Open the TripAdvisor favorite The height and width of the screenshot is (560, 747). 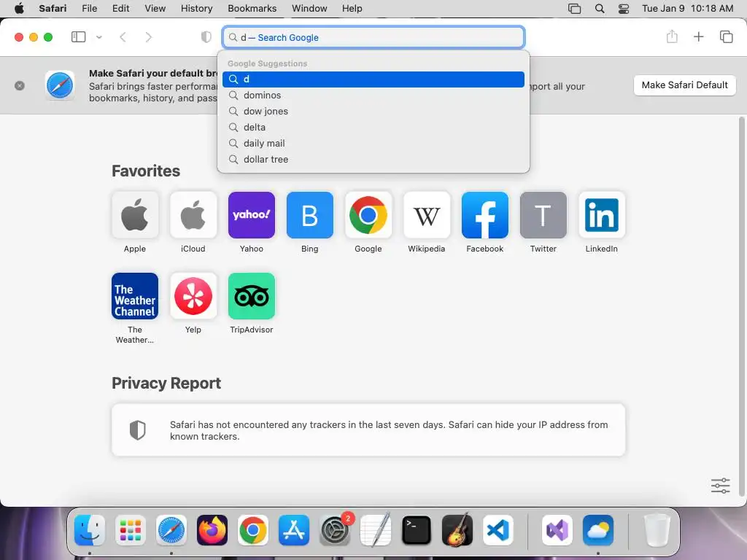[252, 296]
